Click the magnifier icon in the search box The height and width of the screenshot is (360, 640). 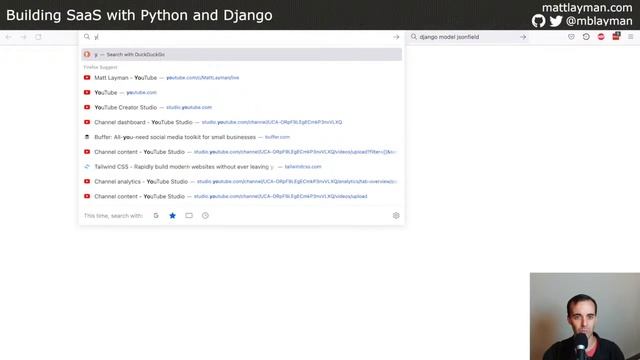tap(414, 37)
